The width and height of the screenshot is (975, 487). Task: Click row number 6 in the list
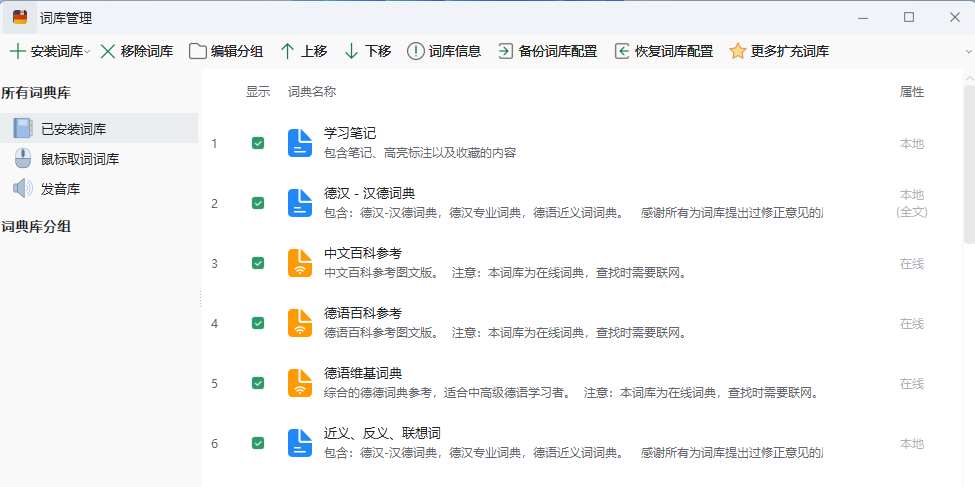[x=215, y=443]
